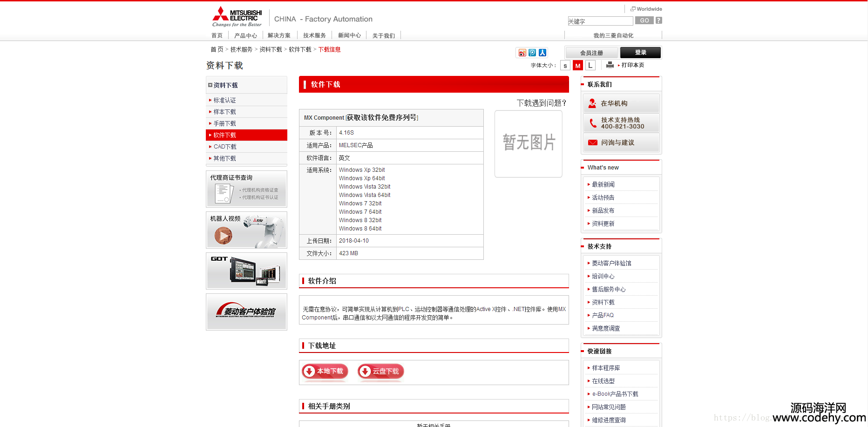This screenshot has width=868, height=427.
Task: Click the 打印本页 print link
Action: coord(632,65)
